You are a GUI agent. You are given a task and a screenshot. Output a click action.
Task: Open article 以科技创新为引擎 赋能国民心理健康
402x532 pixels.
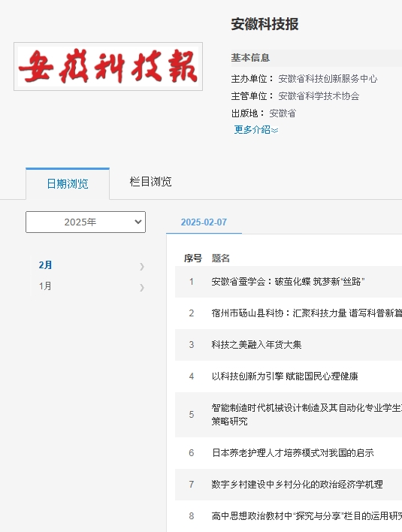pos(285,376)
